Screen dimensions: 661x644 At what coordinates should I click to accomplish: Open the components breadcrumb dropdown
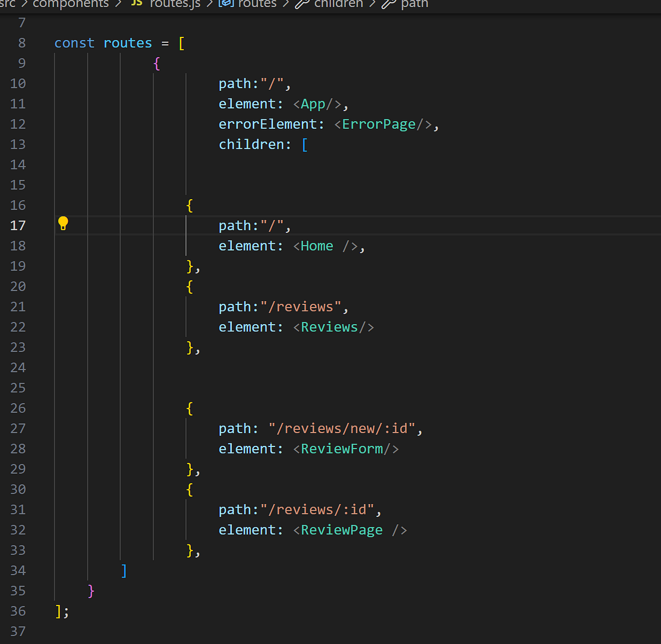(x=71, y=4)
